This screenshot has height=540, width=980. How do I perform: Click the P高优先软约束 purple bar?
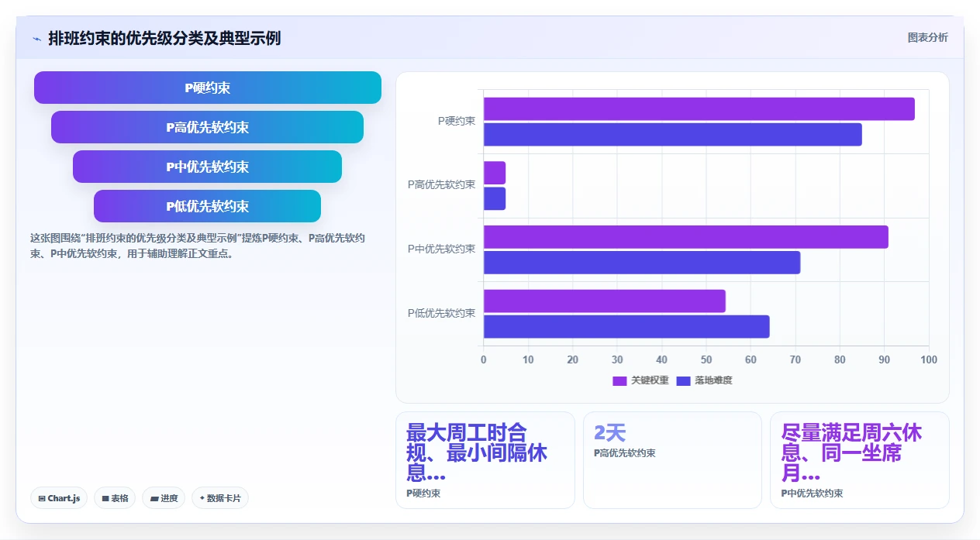(x=495, y=173)
